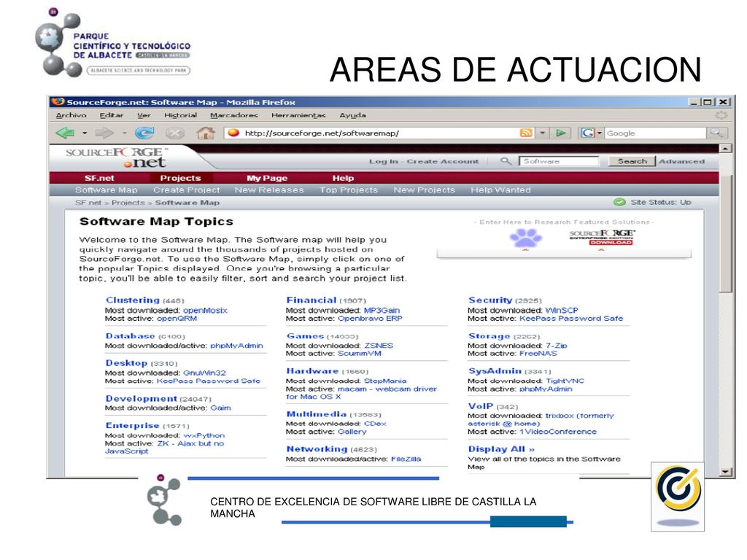Screen dimensions: 747x560
Task: Reload the page with the refresh icon
Action: (144, 133)
